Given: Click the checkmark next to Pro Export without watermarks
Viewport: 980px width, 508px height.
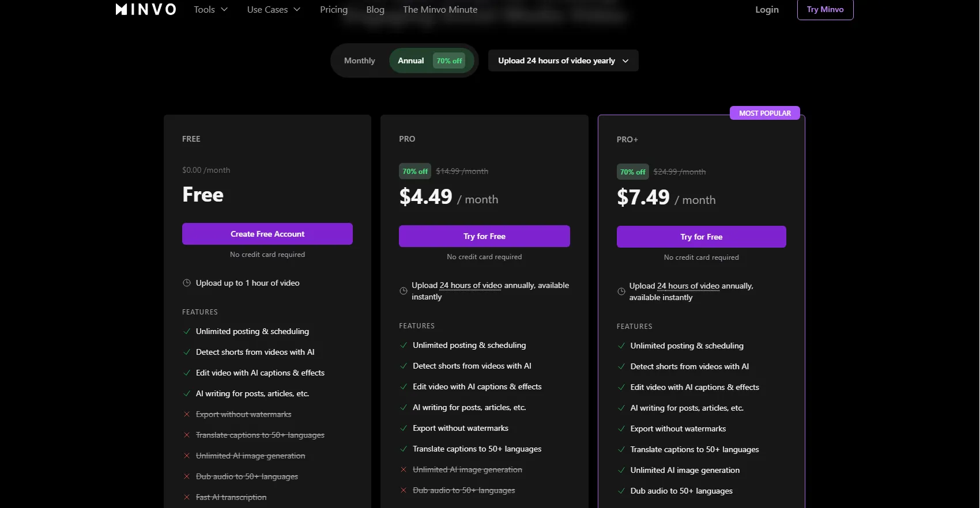Looking at the screenshot, I should coord(404,428).
